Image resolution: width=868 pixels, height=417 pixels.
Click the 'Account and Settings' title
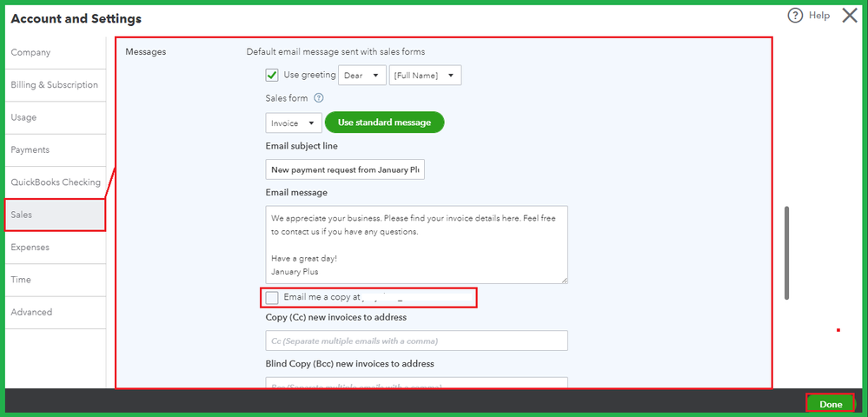pyautogui.click(x=76, y=19)
